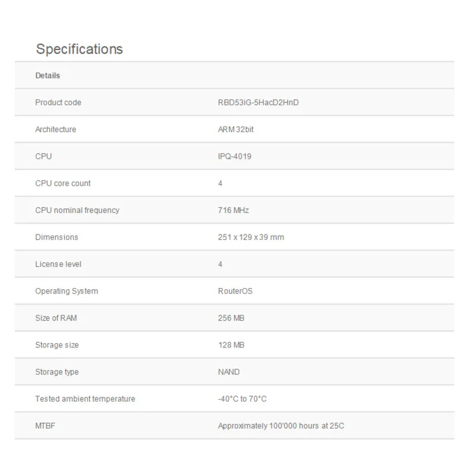The height and width of the screenshot is (476, 476).
Task: Select the RouterOS operating system value
Action: pyautogui.click(x=235, y=291)
